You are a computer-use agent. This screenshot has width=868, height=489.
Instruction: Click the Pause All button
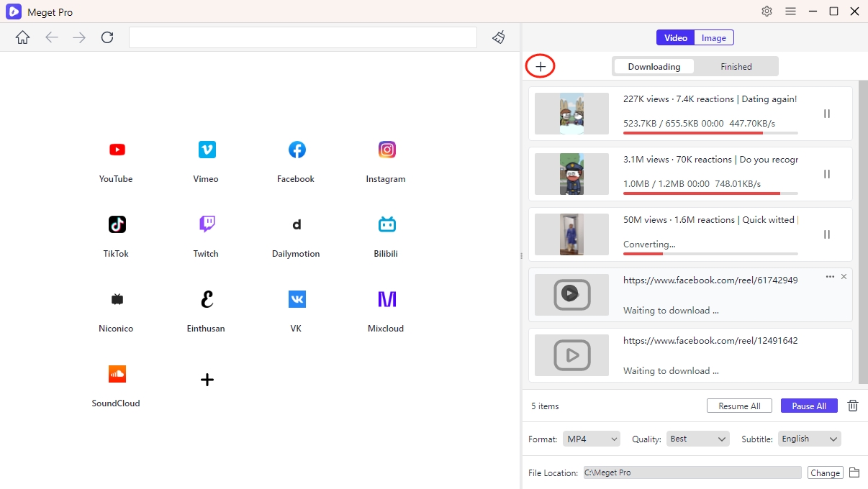pyautogui.click(x=809, y=406)
